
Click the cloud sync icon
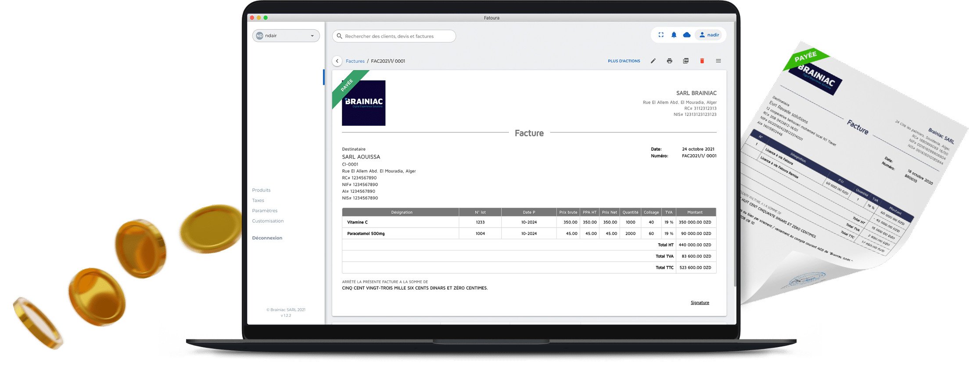[x=687, y=35]
